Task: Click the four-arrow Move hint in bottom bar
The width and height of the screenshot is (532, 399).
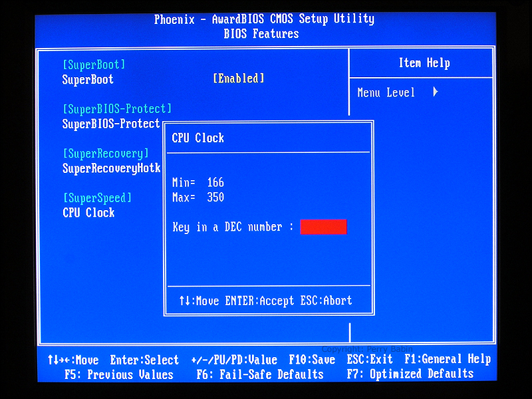Action: (73, 360)
